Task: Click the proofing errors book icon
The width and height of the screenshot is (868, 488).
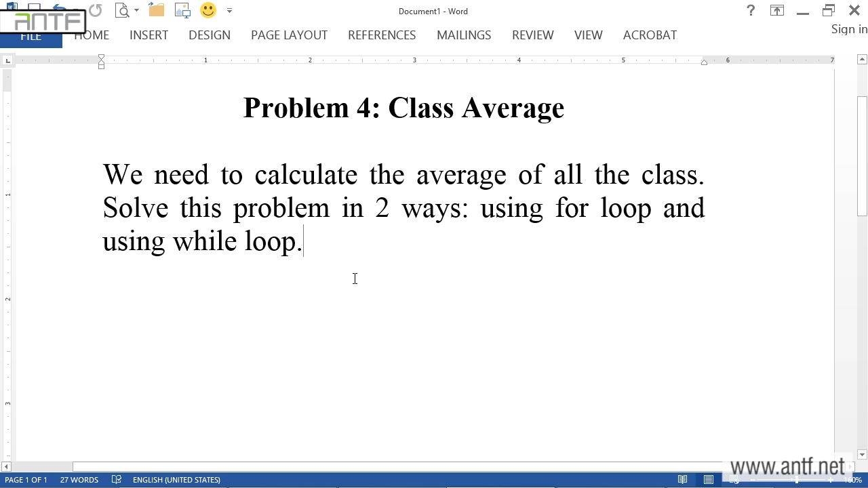Action: pyautogui.click(x=117, y=480)
